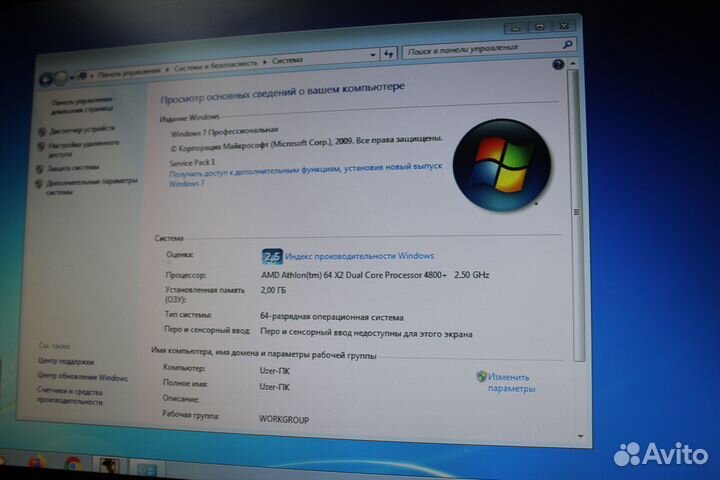Maximize the System window
This screenshot has height=480, width=720.
coord(539,27)
